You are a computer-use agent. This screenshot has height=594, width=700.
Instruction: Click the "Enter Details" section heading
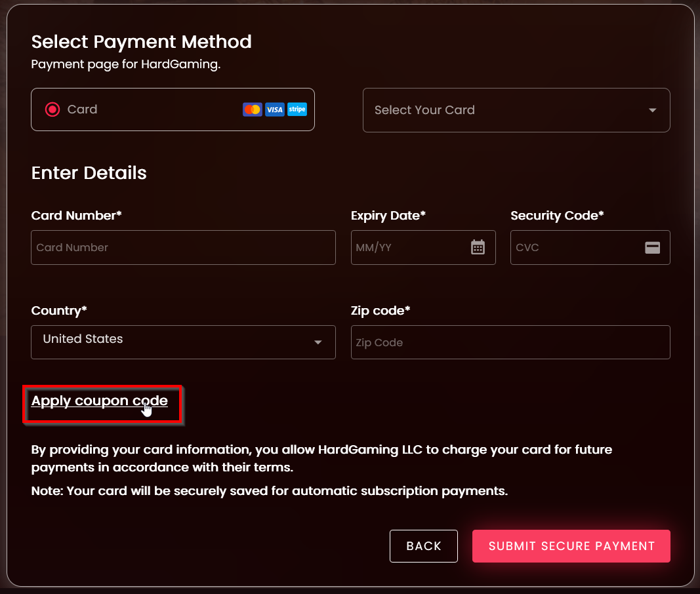[89, 173]
